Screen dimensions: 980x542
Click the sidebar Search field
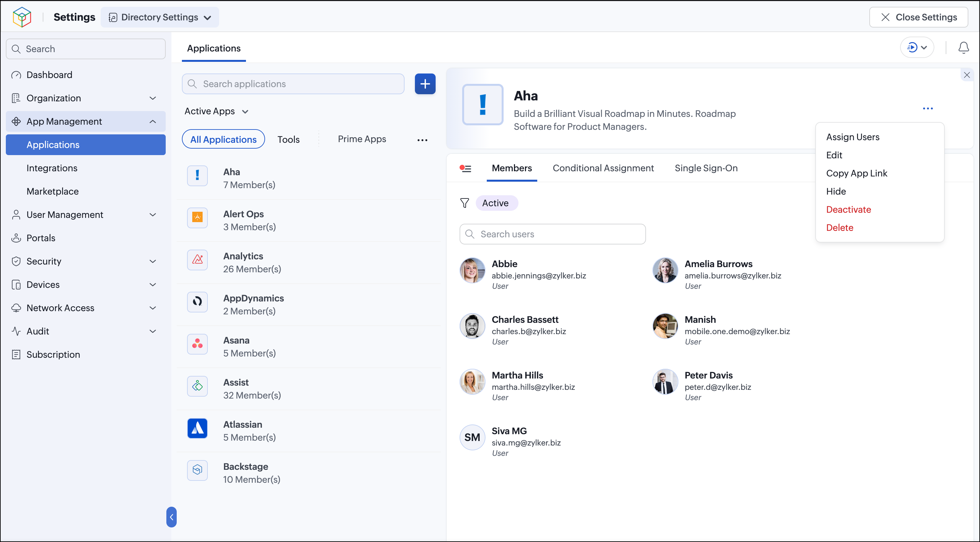click(85, 49)
